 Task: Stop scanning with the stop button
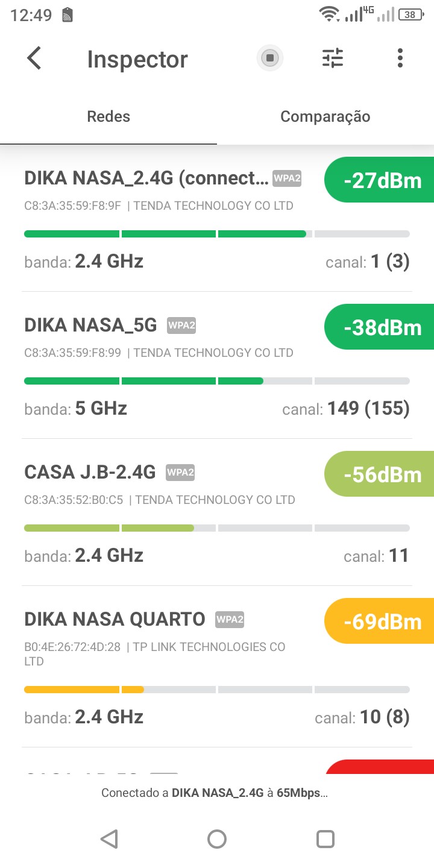coord(269,58)
